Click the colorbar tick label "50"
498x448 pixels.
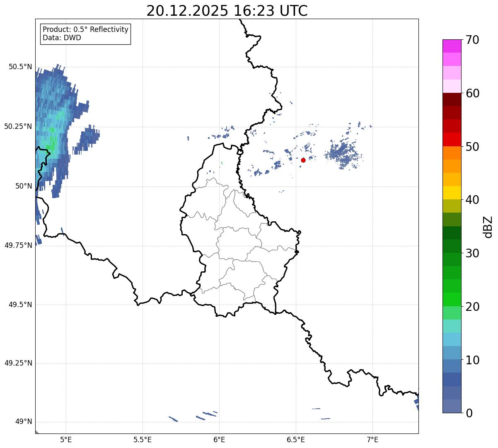coord(472,147)
